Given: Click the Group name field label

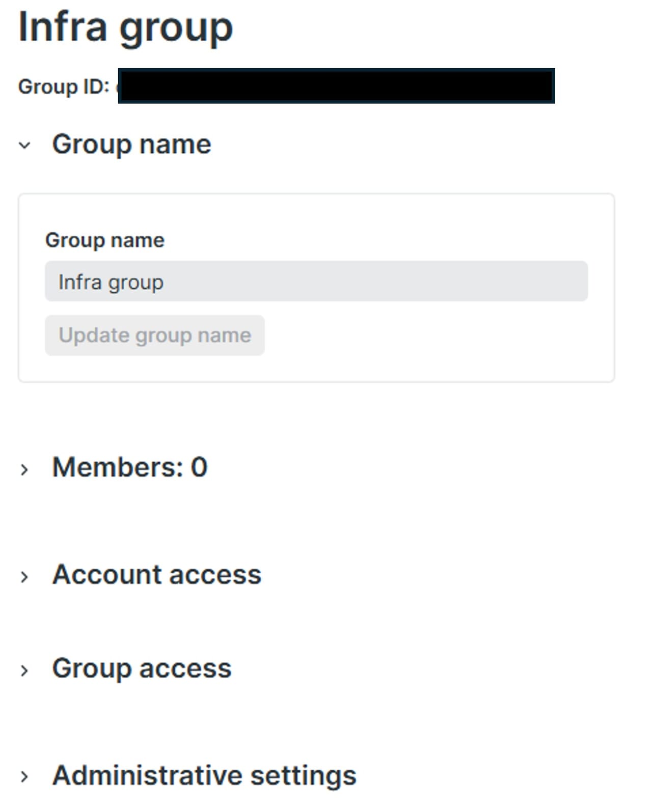Looking at the screenshot, I should [105, 240].
